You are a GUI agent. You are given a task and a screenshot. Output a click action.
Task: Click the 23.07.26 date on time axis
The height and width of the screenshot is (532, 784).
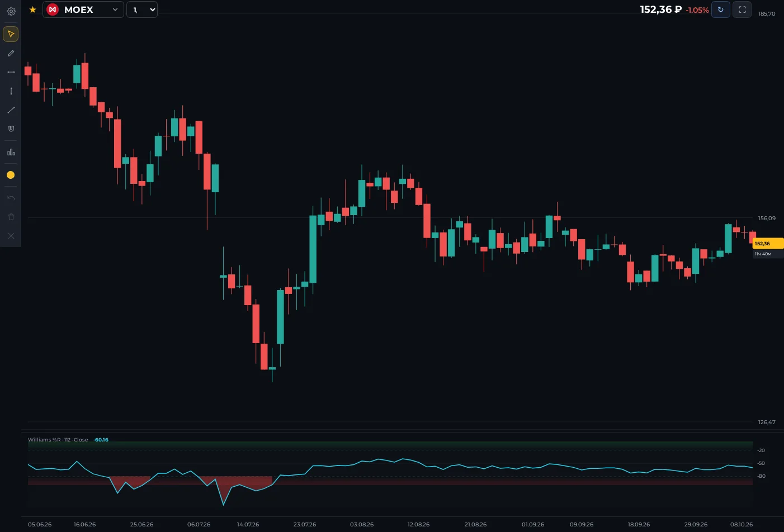click(305, 525)
